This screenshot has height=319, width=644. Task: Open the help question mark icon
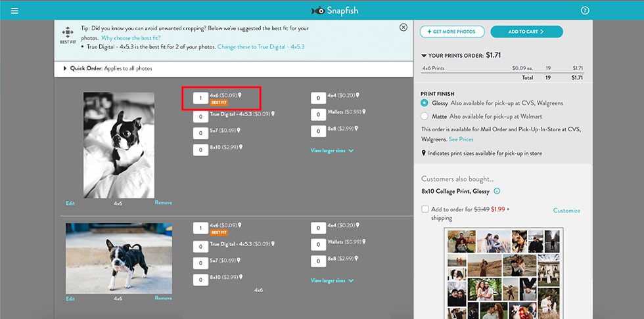tap(586, 11)
